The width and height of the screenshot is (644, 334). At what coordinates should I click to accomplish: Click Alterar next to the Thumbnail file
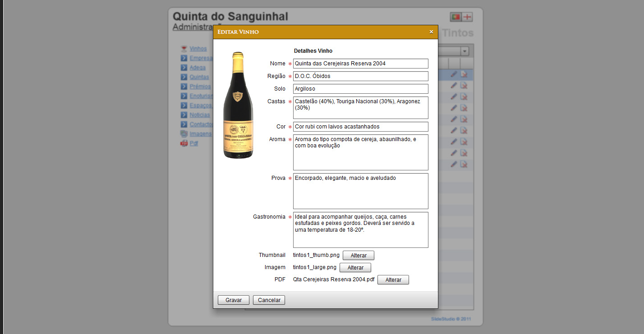(x=359, y=256)
